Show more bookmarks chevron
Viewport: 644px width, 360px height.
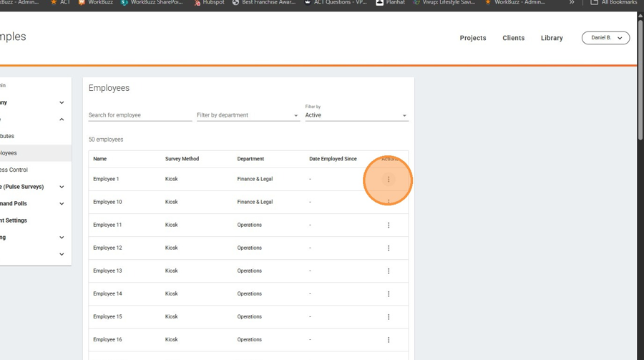click(571, 2)
